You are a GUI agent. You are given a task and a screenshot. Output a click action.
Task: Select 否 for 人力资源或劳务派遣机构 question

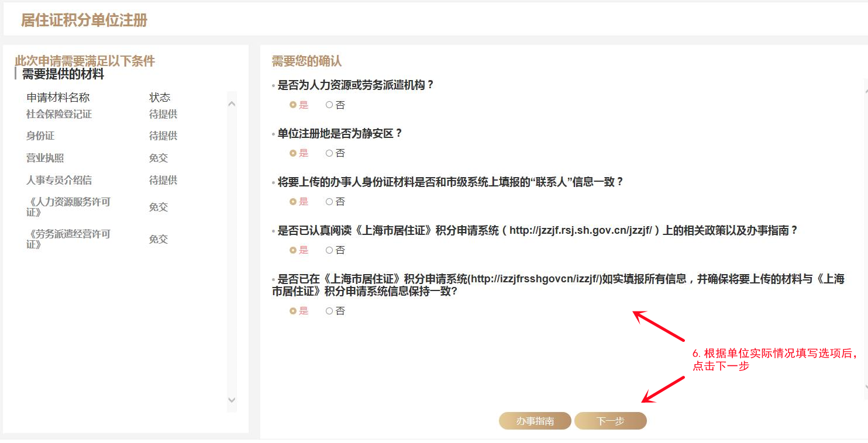pos(329,105)
